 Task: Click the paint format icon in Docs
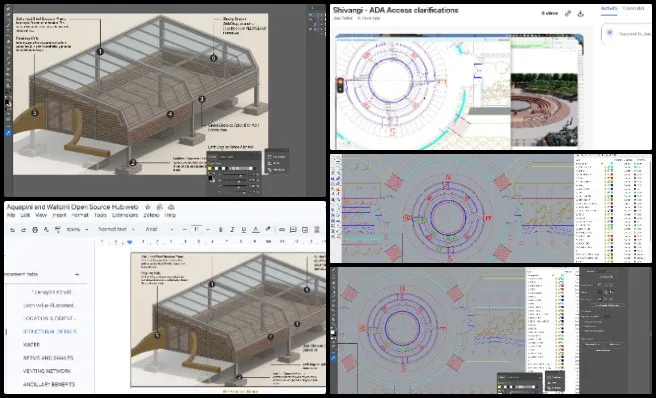point(58,230)
